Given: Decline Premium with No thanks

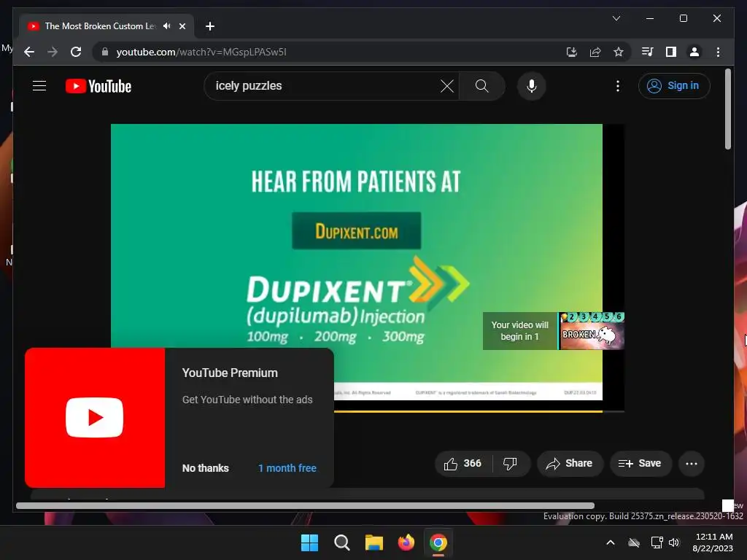Looking at the screenshot, I should pyautogui.click(x=205, y=468).
